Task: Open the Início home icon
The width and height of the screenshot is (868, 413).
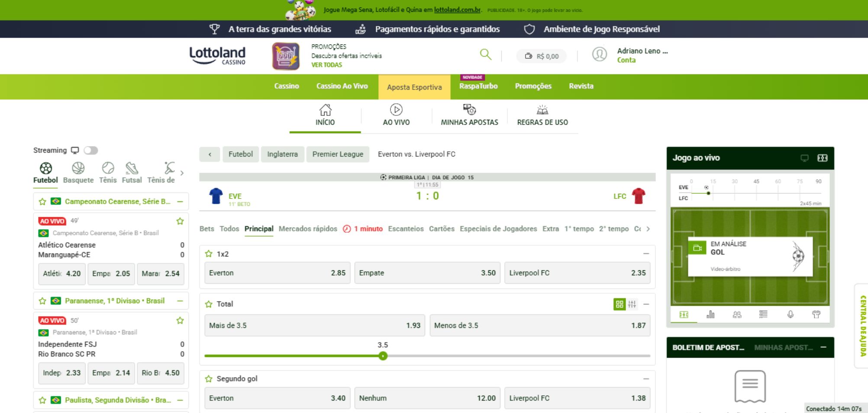Action: click(325, 110)
